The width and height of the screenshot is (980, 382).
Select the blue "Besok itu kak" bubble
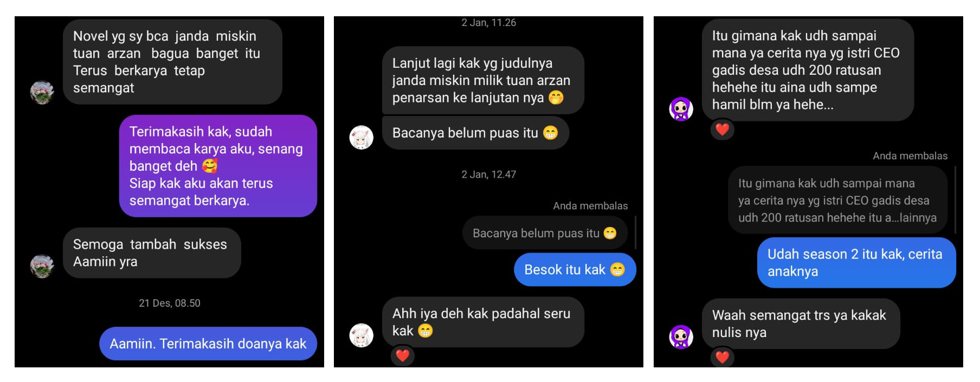tap(575, 269)
